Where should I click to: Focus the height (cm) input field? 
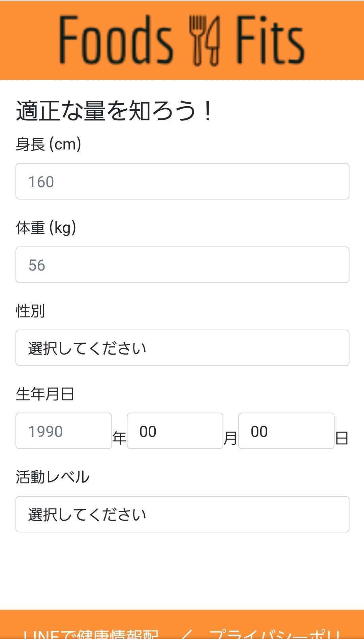click(182, 182)
